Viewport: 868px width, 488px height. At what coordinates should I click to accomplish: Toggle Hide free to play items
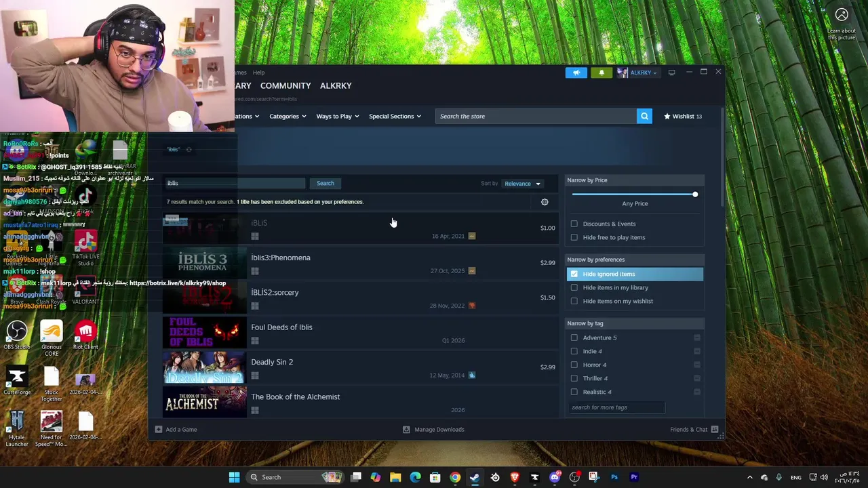(x=574, y=237)
